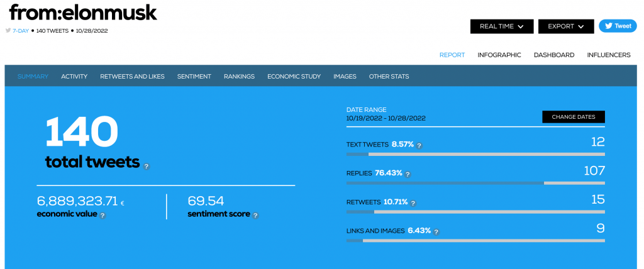Click the 10/28/2022 date under heading

click(x=92, y=31)
